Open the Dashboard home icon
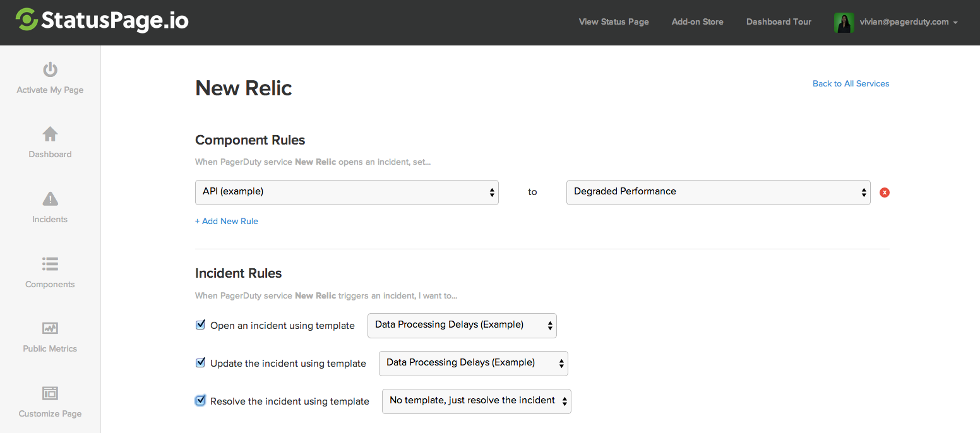The image size is (980, 433). pos(50,134)
